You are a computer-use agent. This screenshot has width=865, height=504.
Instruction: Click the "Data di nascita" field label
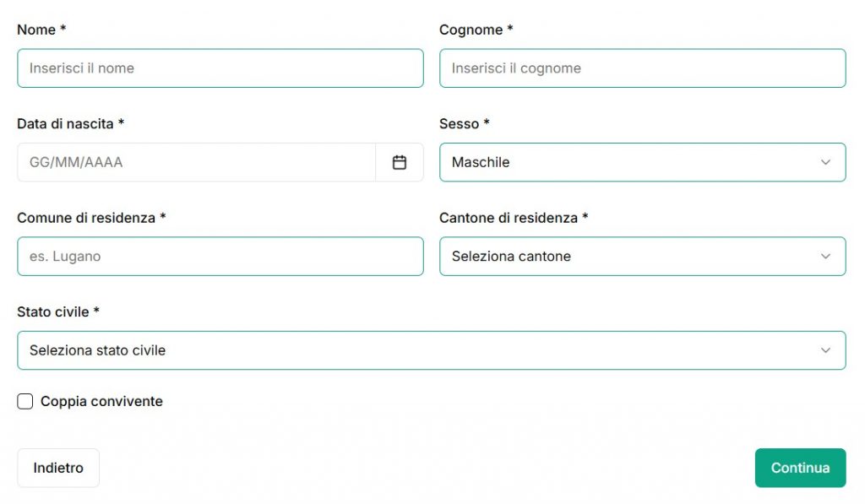point(66,123)
